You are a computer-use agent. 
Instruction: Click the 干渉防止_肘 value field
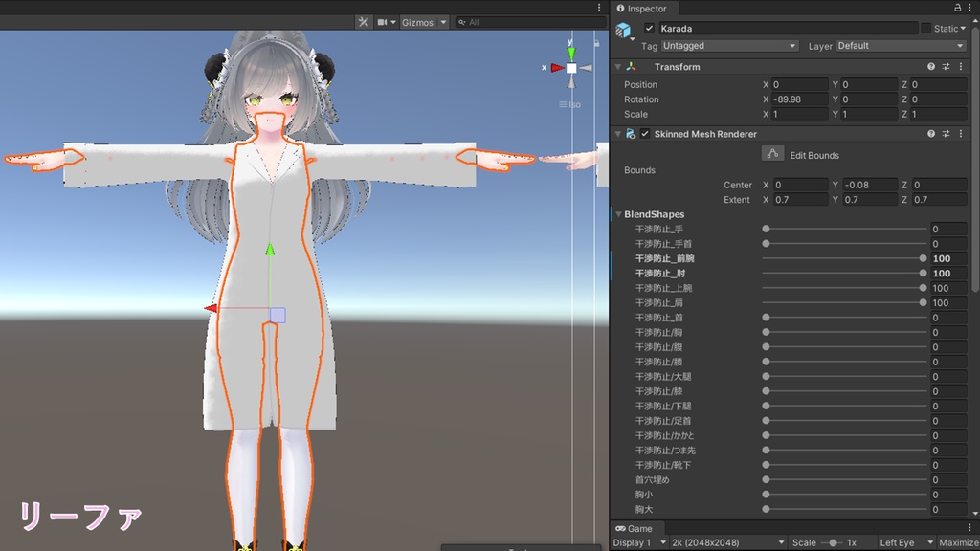(x=948, y=273)
